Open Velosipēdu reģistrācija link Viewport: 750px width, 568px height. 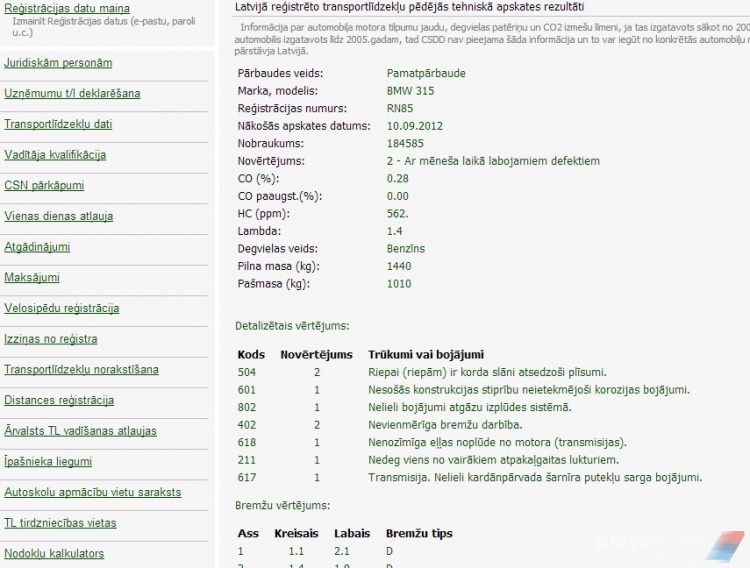click(62, 308)
